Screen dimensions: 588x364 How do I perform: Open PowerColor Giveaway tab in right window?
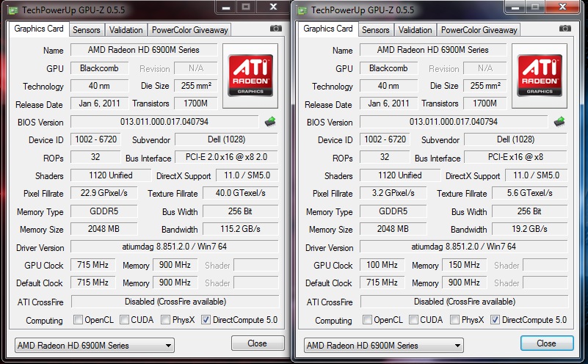[479, 30]
